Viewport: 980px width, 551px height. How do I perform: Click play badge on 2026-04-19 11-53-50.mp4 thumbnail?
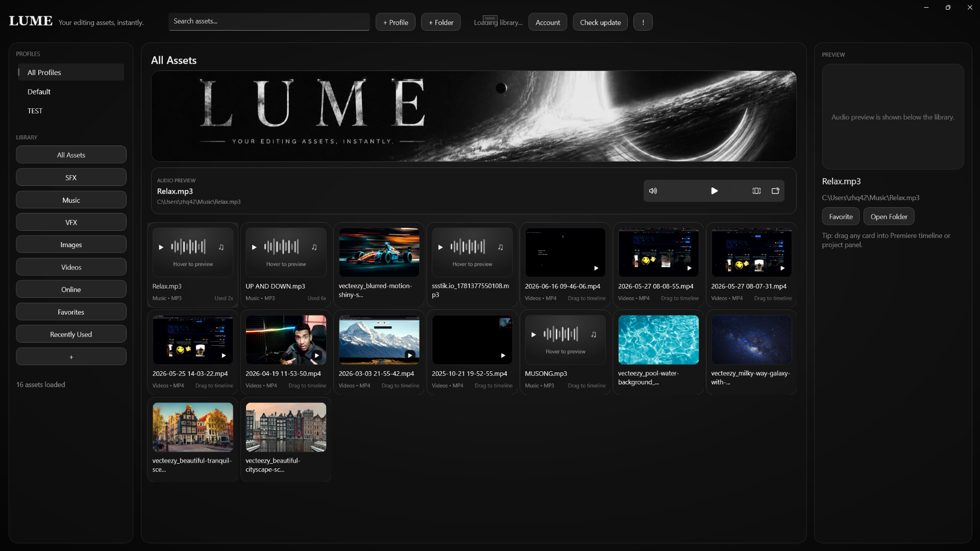tap(317, 355)
